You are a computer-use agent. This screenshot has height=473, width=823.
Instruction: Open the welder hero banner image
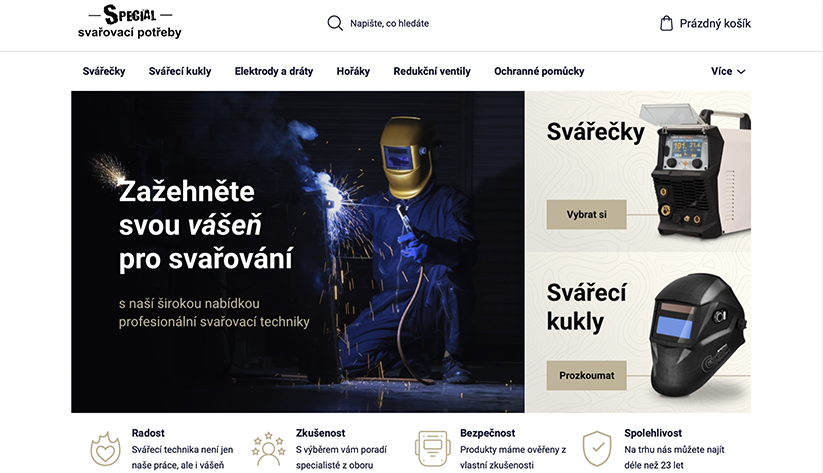point(298,251)
